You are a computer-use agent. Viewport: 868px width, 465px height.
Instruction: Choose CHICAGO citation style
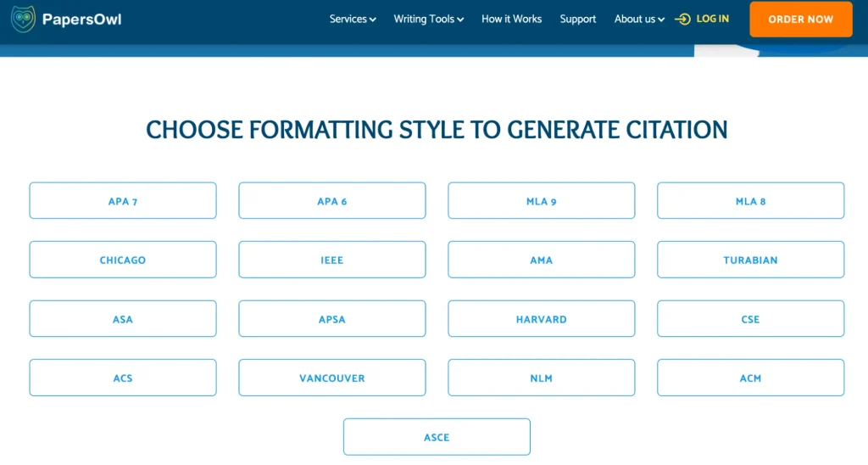123,260
